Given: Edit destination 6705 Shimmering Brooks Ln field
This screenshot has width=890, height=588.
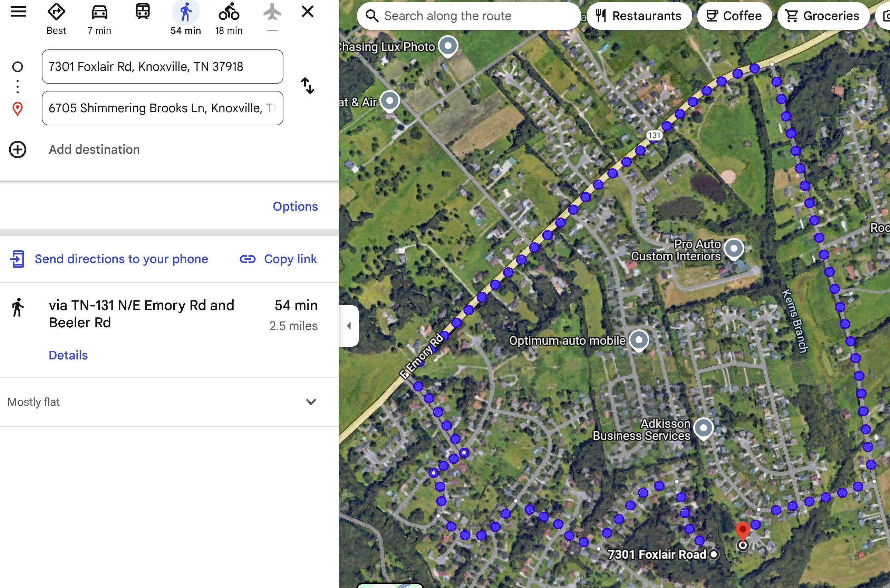Looking at the screenshot, I should [x=162, y=108].
